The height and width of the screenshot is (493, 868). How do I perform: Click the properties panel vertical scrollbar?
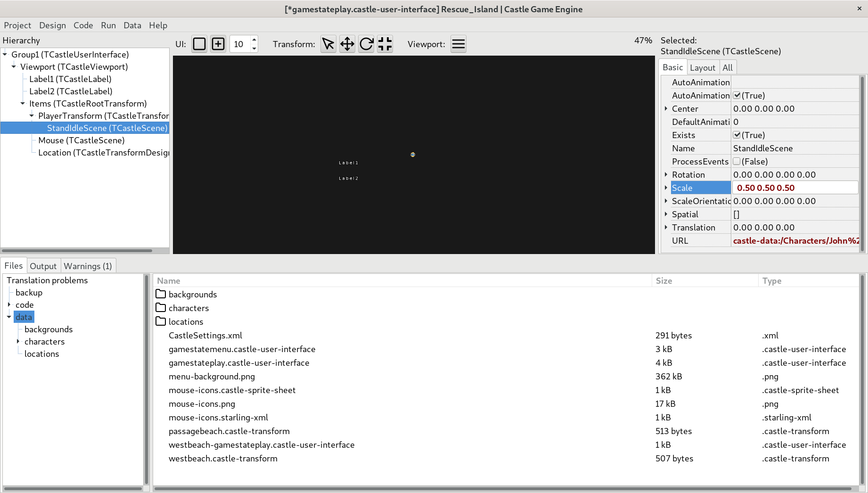862,164
